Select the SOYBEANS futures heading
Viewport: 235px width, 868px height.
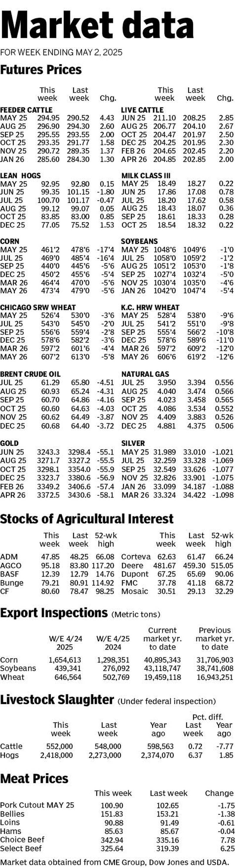(139, 241)
